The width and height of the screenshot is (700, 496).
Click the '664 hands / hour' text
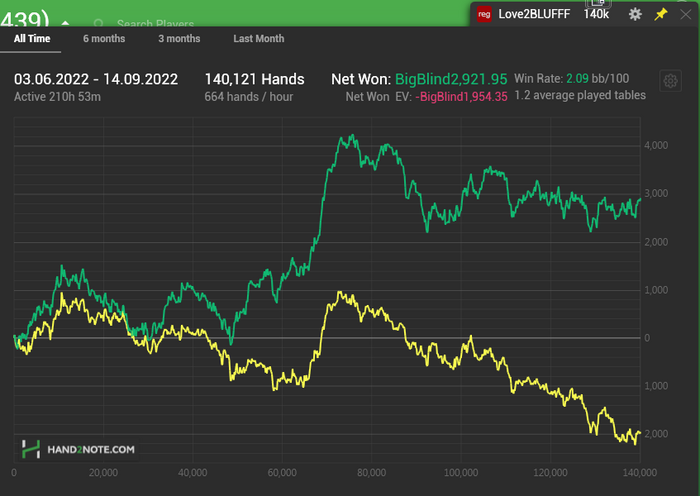click(x=249, y=96)
